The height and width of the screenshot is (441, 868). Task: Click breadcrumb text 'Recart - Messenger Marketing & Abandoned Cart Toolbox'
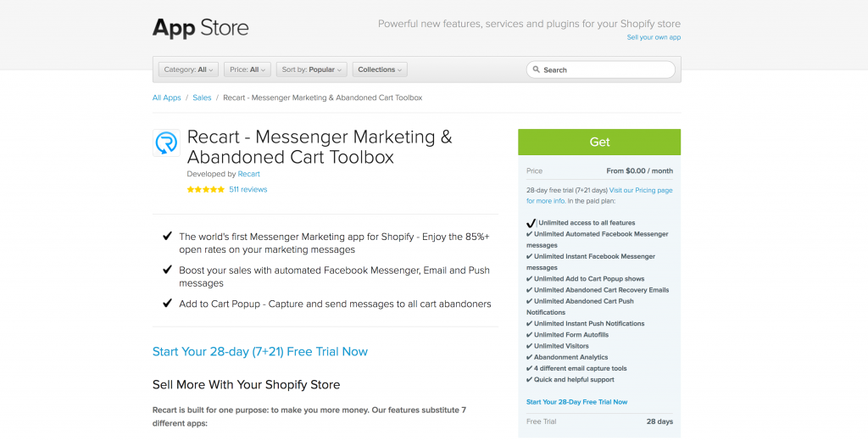click(x=323, y=98)
